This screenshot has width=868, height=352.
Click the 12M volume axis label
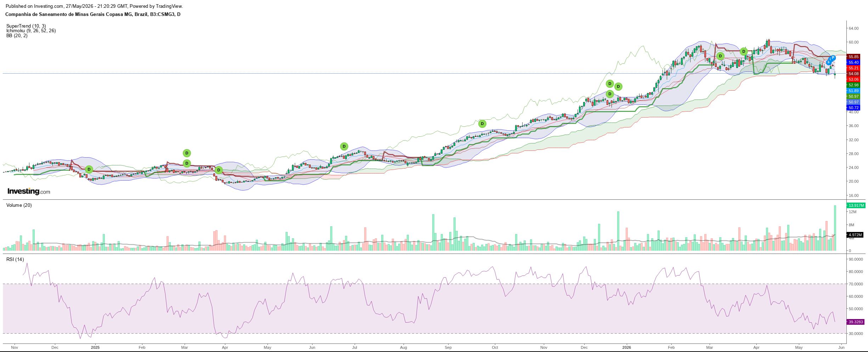[x=852, y=212]
